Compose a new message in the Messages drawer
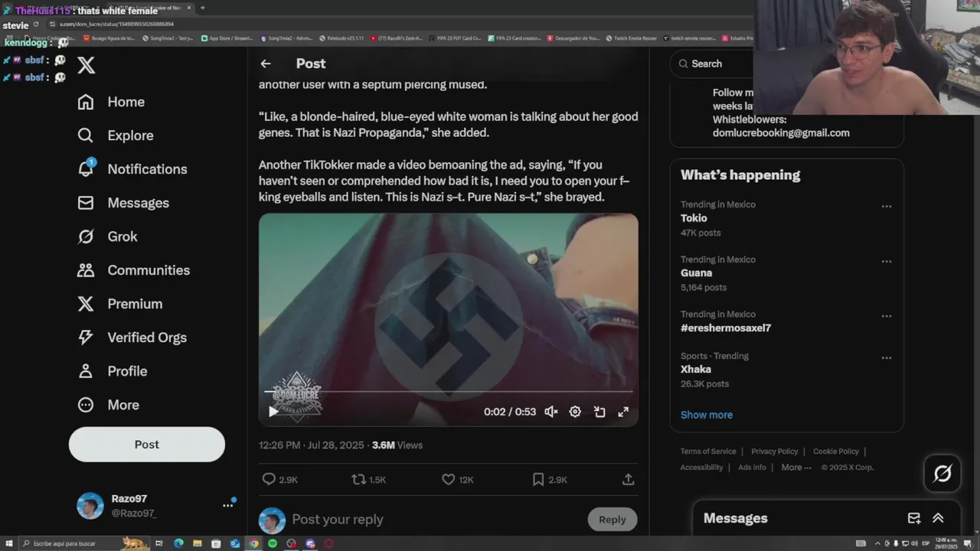 [x=914, y=518]
